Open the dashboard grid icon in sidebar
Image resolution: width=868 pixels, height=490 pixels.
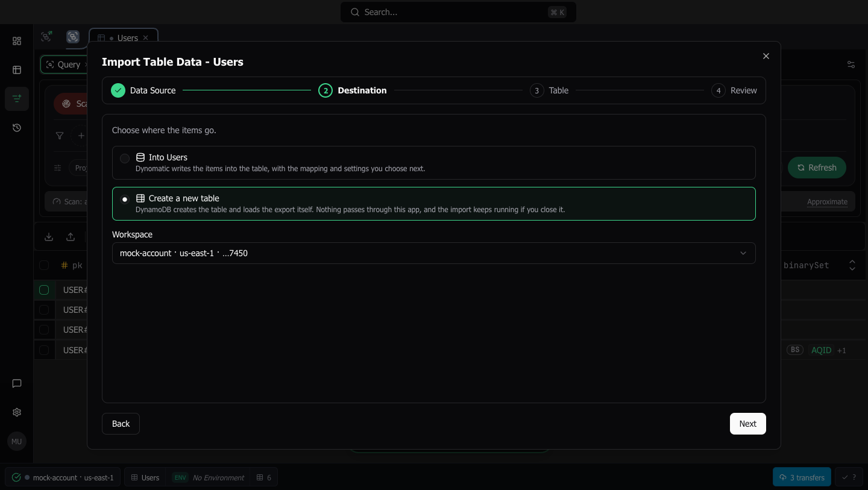pyautogui.click(x=17, y=41)
